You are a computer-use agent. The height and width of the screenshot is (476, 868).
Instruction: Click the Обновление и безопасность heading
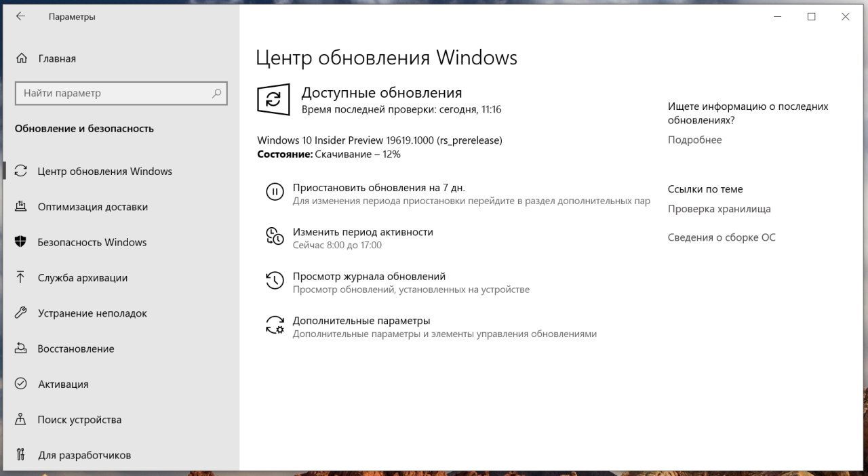click(84, 128)
